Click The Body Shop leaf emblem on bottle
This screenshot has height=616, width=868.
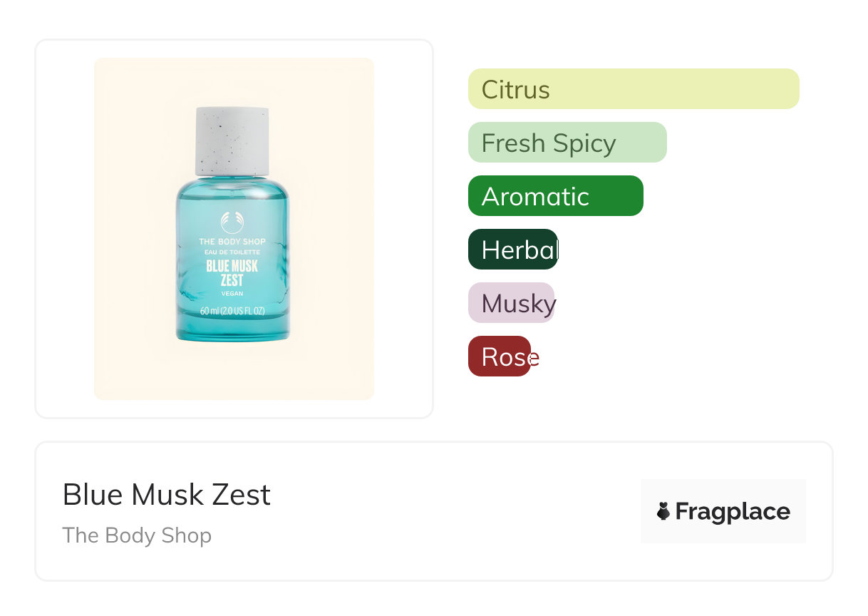(x=232, y=222)
